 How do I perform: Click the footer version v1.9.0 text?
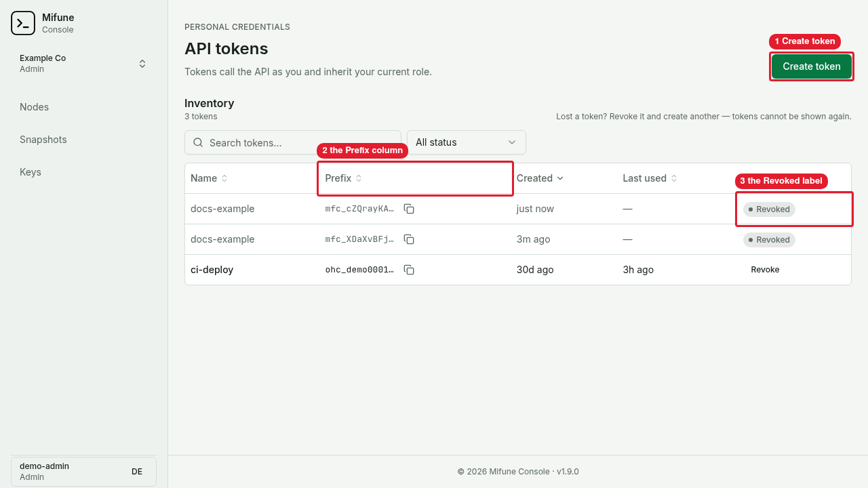click(568, 472)
